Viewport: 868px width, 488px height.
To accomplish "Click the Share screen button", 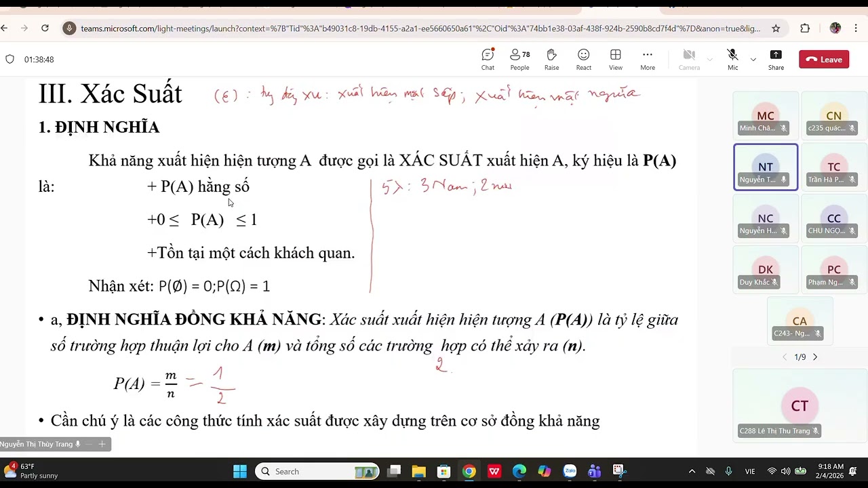I will click(x=776, y=60).
